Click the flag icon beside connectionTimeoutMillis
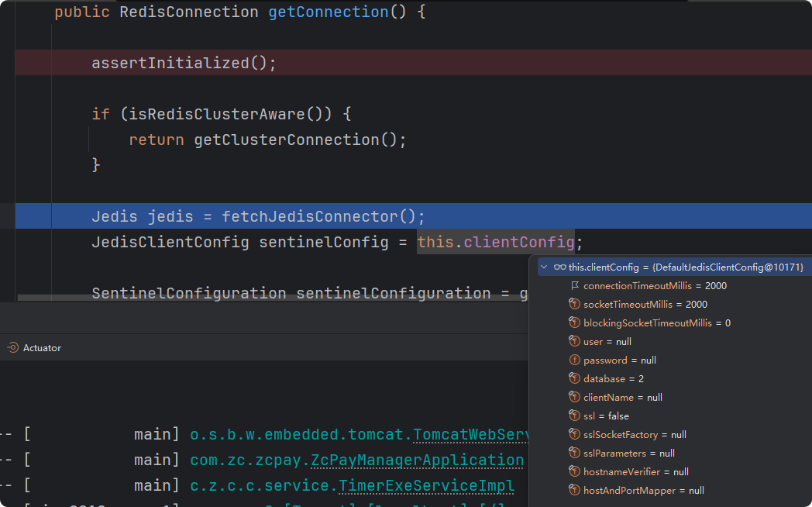Screen dimensions: 812x507 click(x=574, y=286)
